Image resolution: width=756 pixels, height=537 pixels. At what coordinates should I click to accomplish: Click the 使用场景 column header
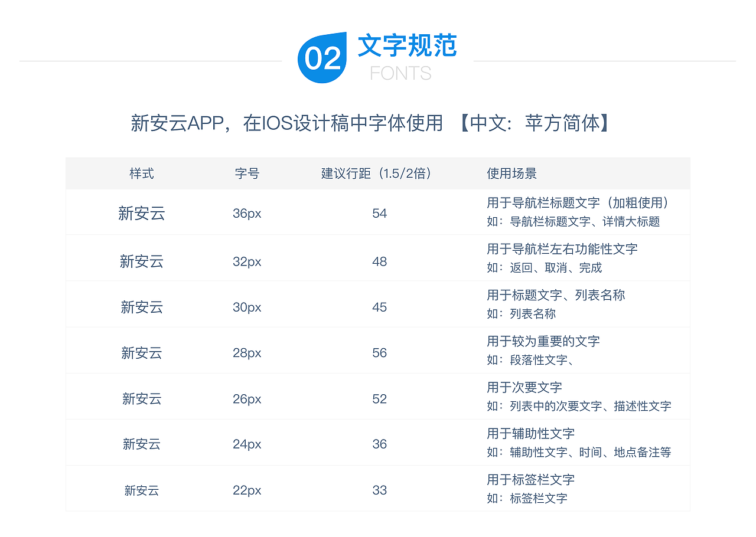511,173
